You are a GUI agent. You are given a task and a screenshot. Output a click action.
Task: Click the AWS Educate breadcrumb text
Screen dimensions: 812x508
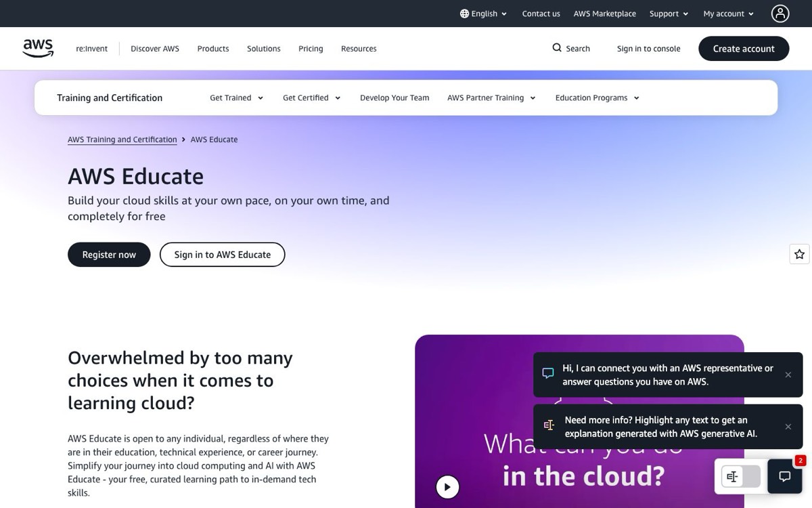pyautogui.click(x=214, y=140)
